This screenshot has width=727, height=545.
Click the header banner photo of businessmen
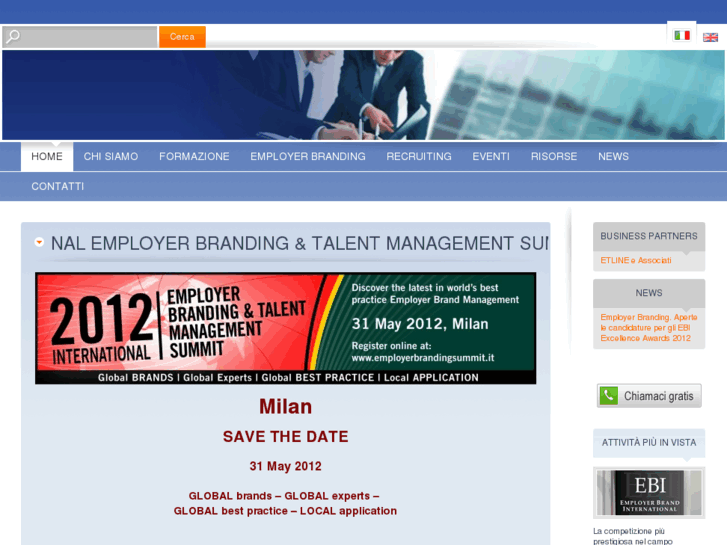pos(363,95)
